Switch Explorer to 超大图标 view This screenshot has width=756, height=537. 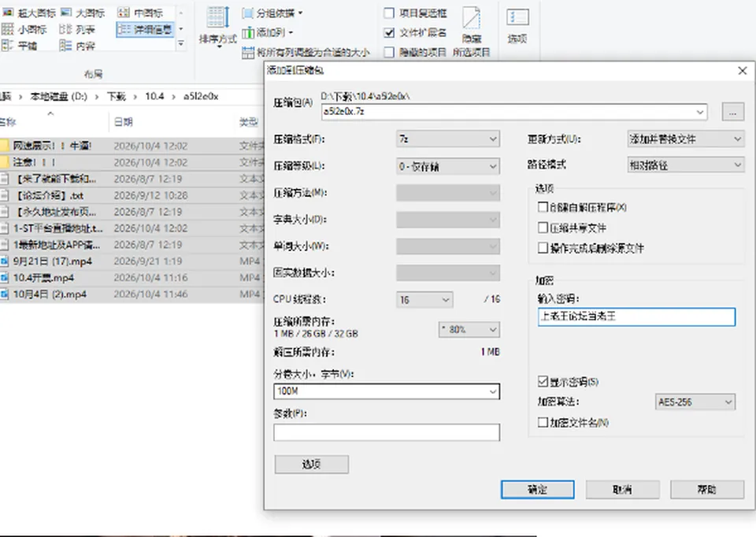pyautogui.click(x=29, y=13)
